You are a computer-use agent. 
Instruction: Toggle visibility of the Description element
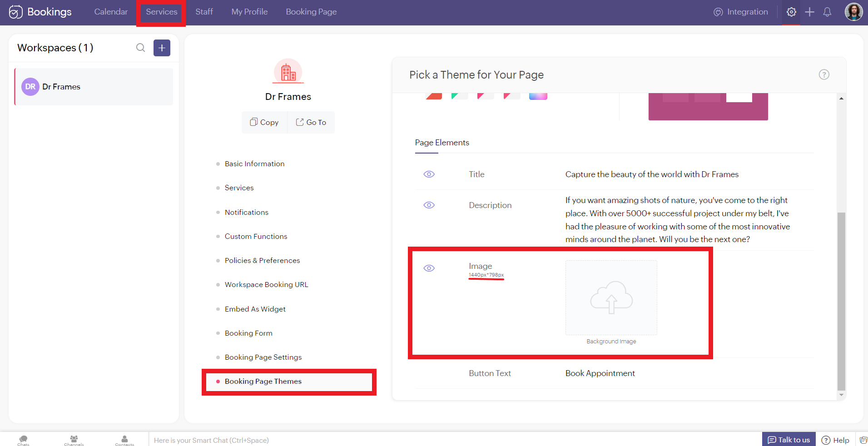(429, 205)
